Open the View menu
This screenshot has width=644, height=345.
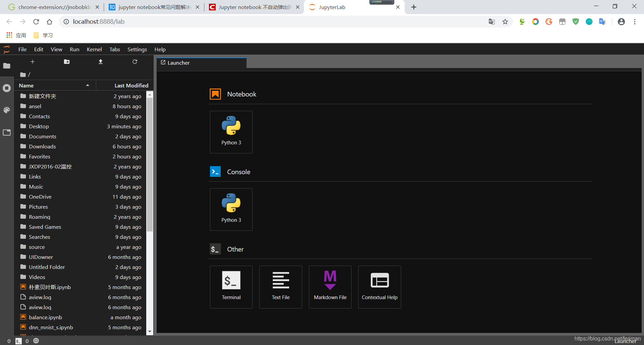coord(56,49)
